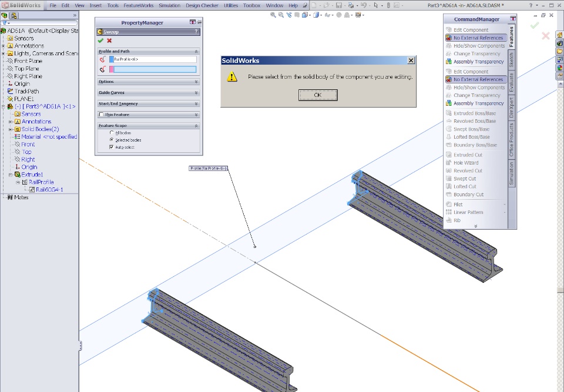This screenshot has height=392, width=564.
Task: Open the FeatureWorks menu
Action: [139, 5]
